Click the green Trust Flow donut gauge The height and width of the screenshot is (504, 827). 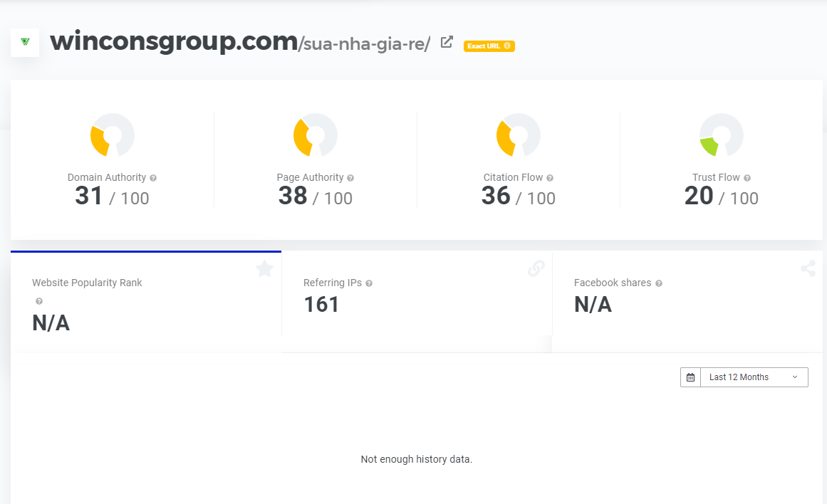(x=722, y=135)
